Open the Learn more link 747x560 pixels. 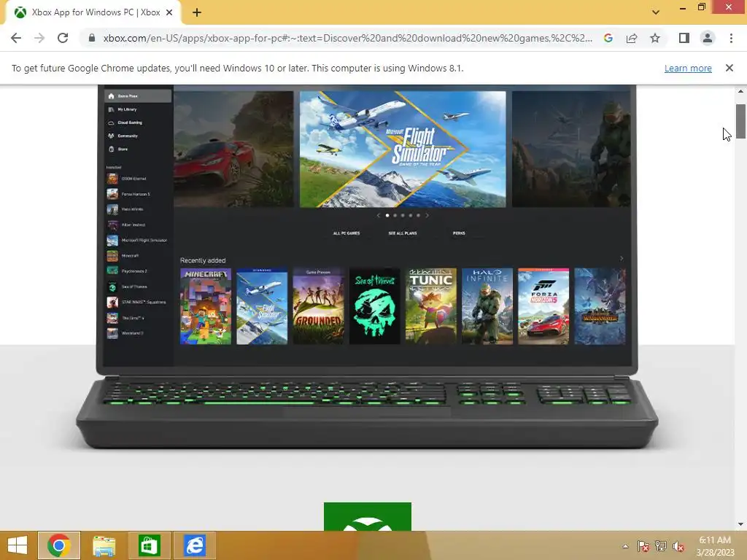tap(688, 68)
